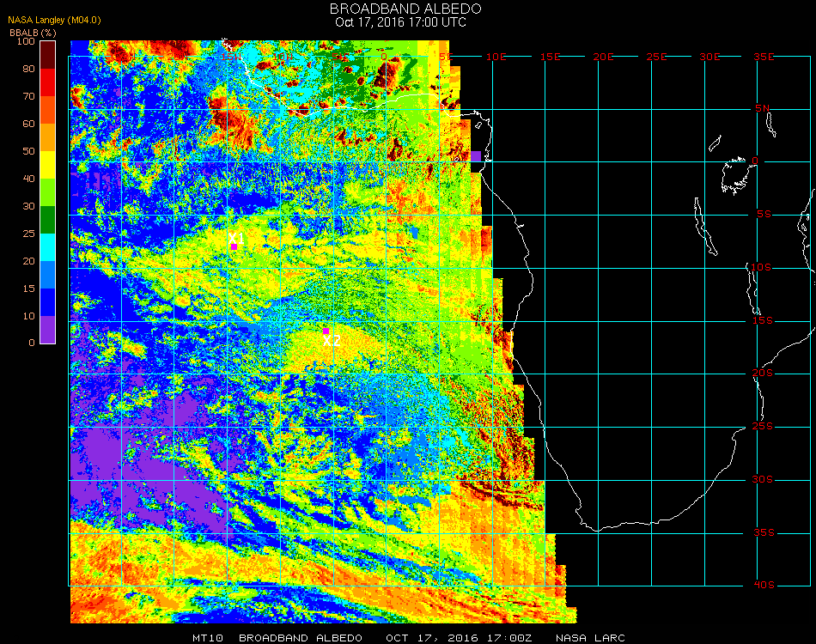The width and height of the screenshot is (816, 644).
Task: Click the 25 value on the color bar
Action: click(x=28, y=234)
